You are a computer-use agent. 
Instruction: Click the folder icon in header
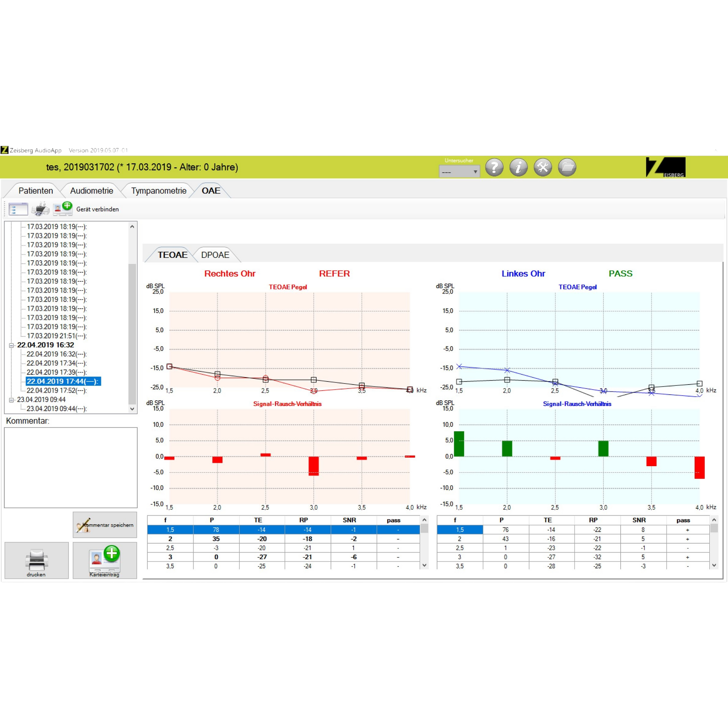tap(567, 167)
